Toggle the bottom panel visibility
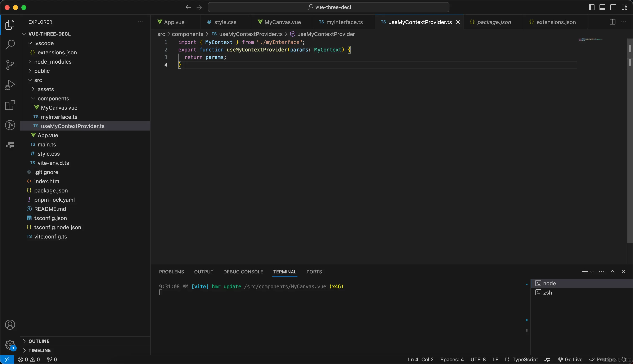The height and width of the screenshot is (364, 633). (602, 7)
